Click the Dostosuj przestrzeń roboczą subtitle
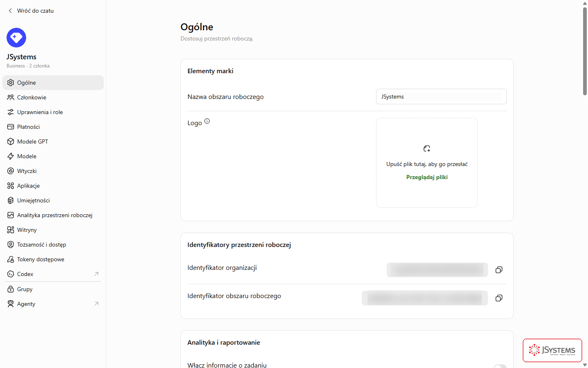This screenshot has width=588, height=368. [217, 39]
